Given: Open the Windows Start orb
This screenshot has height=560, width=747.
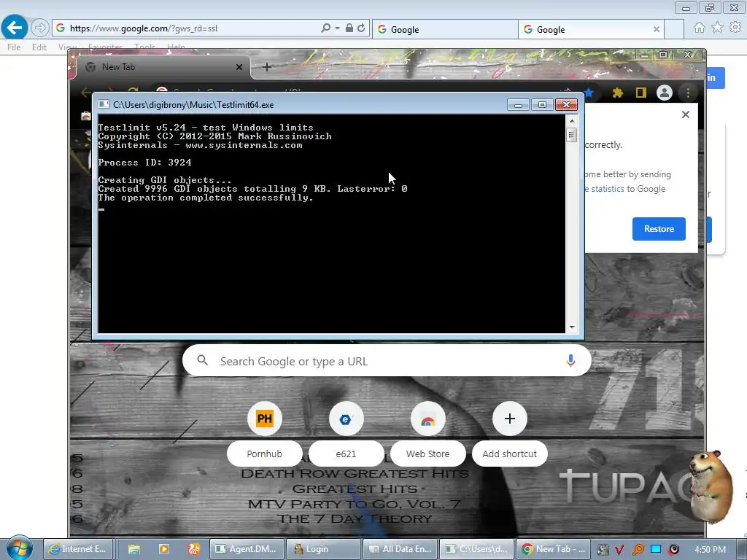Looking at the screenshot, I should click(x=19, y=548).
